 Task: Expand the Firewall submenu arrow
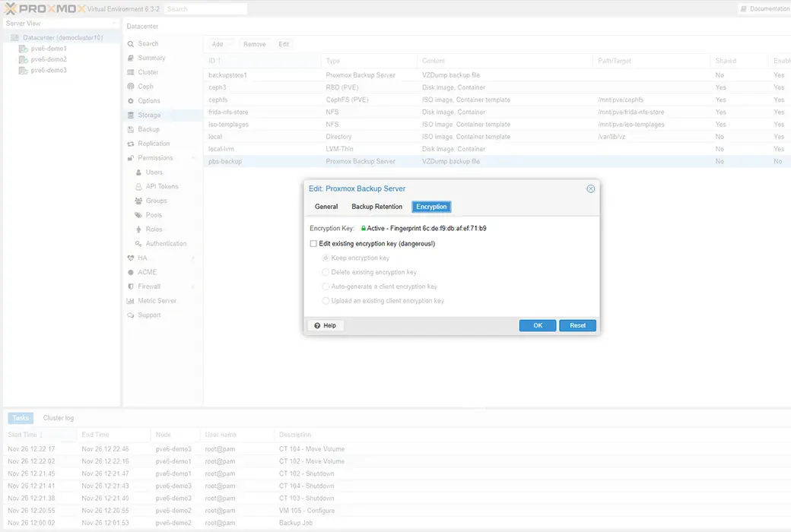193,287
